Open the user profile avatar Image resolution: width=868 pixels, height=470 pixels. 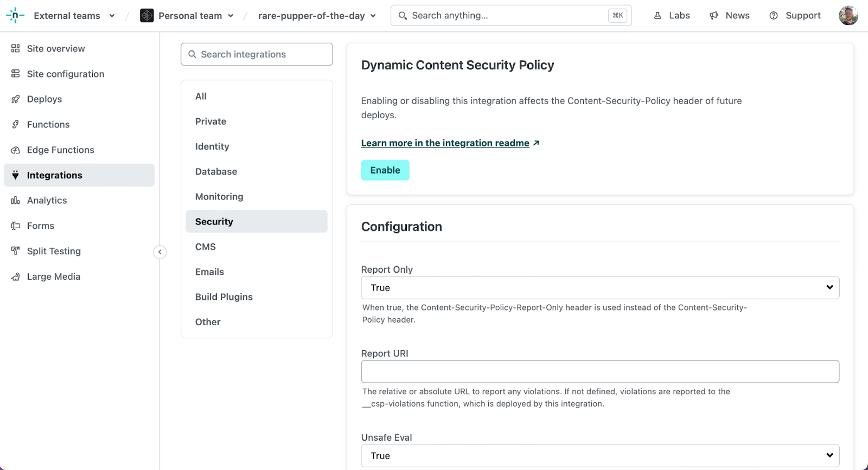(x=848, y=16)
